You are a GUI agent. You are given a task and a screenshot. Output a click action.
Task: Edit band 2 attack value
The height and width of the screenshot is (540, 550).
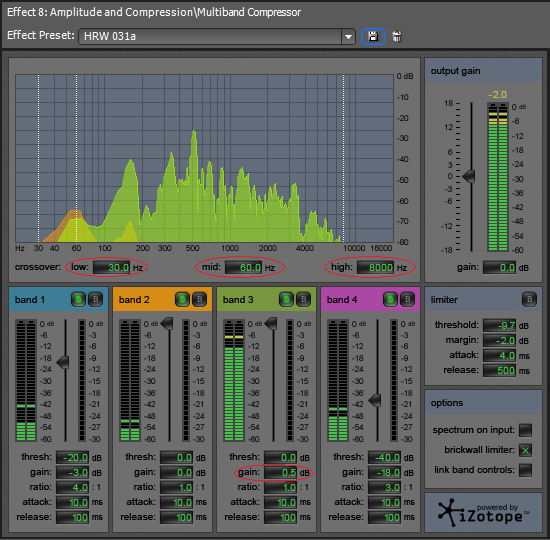point(176,502)
